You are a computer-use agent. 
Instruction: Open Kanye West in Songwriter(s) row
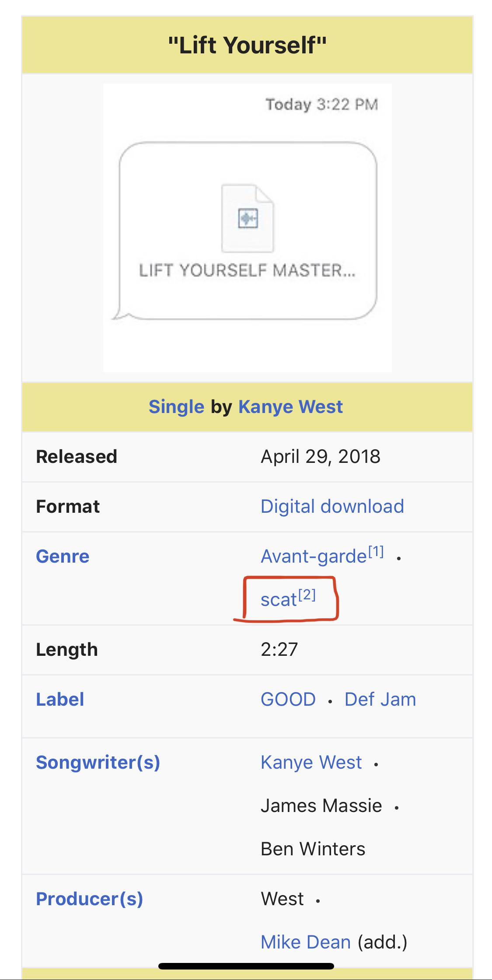coord(311,763)
